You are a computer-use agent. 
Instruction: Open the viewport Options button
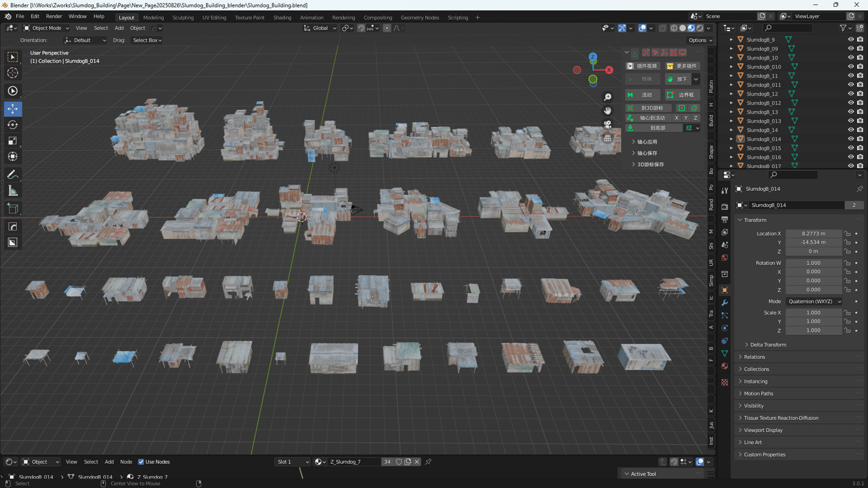pos(700,40)
